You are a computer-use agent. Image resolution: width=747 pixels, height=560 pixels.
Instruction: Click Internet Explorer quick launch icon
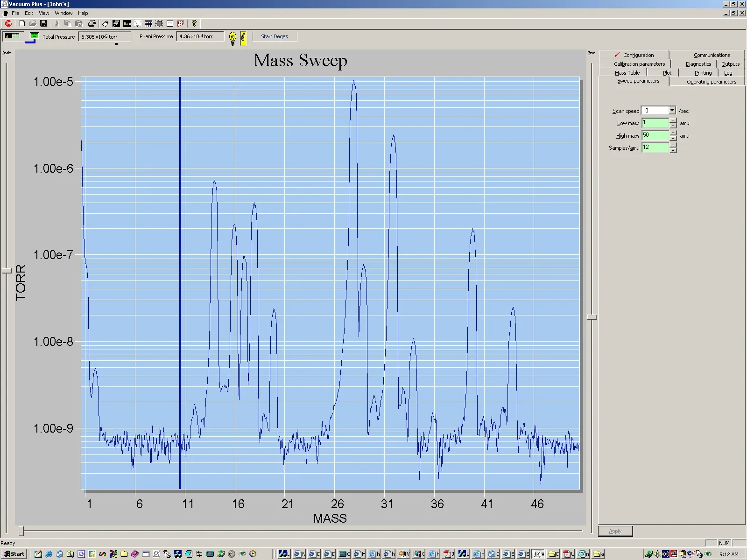point(49,554)
